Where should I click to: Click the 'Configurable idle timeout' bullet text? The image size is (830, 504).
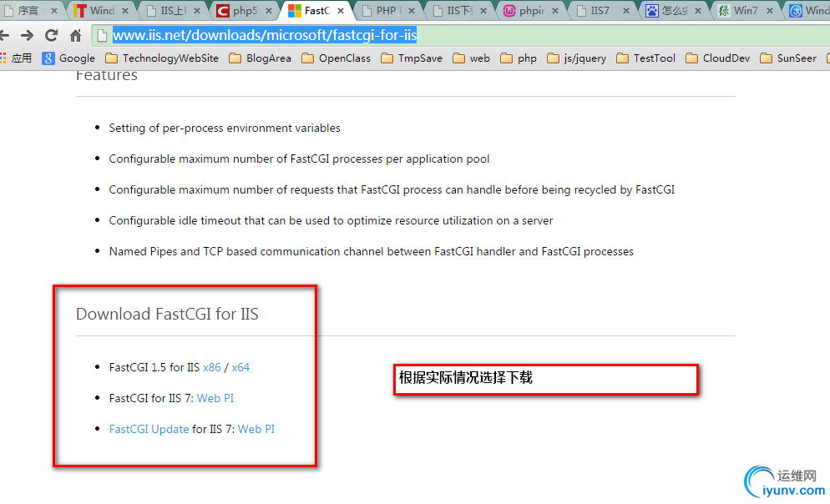(331, 220)
